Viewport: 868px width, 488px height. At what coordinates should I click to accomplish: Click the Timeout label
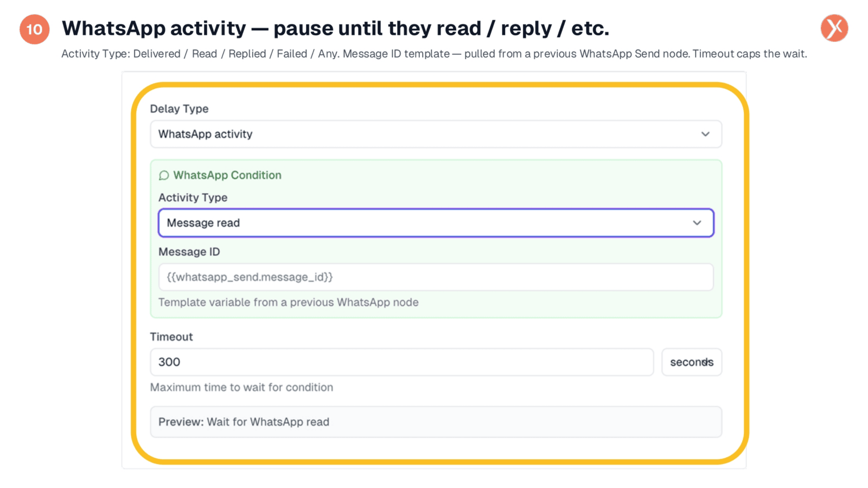[x=171, y=337]
